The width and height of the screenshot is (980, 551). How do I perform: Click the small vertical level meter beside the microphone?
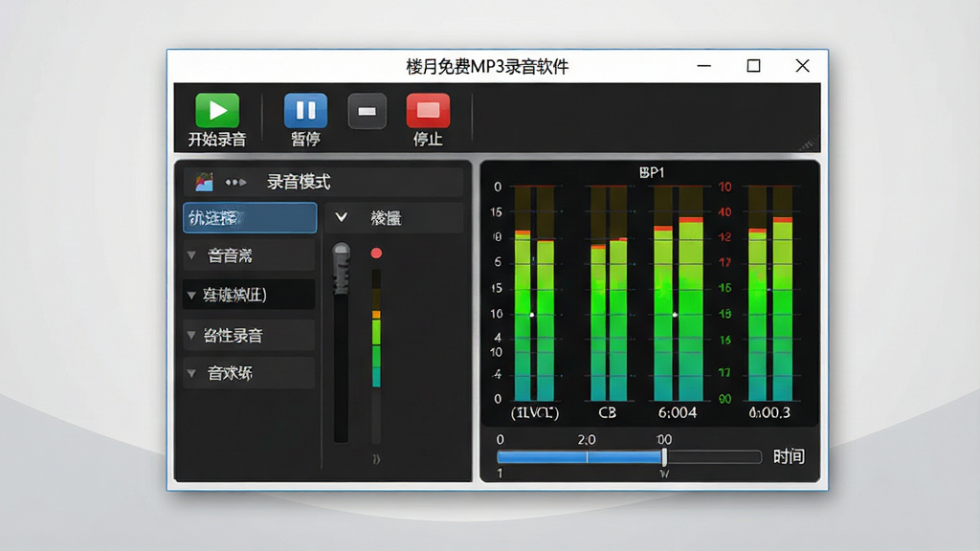click(x=376, y=356)
